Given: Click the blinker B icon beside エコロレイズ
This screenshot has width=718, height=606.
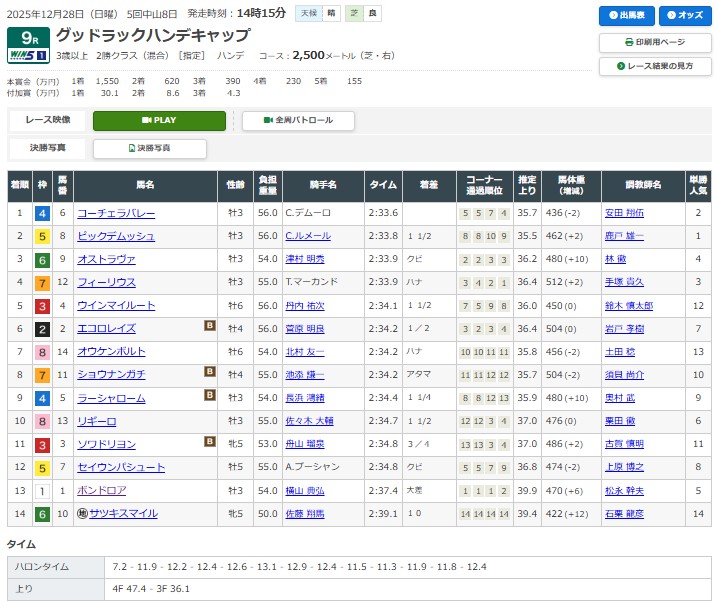Looking at the screenshot, I should coord(210,325).
